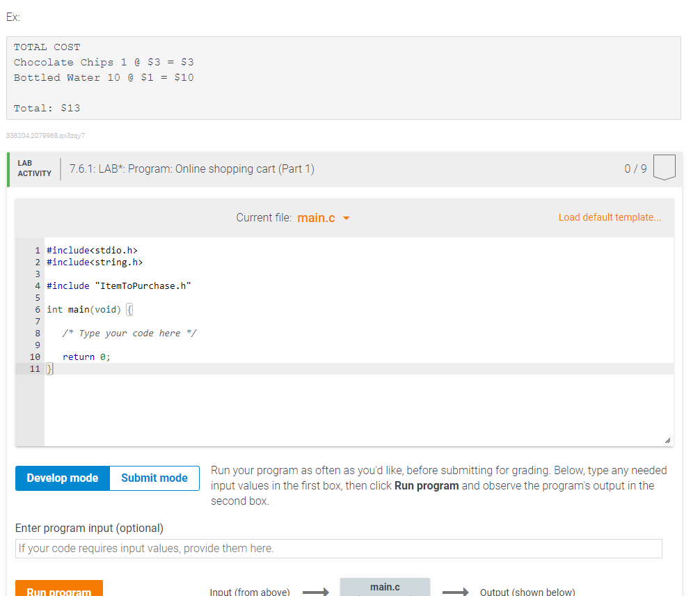Click the main.c box in the flow diagram
The image size is (700, 596).
[x=384, y=587]
